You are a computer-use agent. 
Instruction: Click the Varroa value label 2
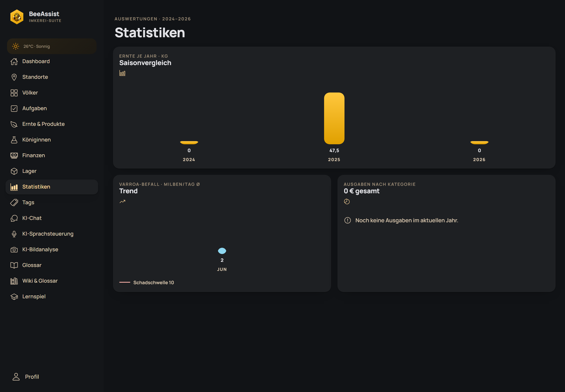[x=222, y=260]
